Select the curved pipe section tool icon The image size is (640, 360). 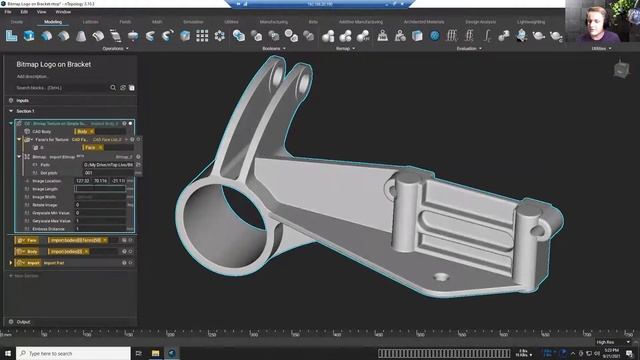(x=98, y=36)
